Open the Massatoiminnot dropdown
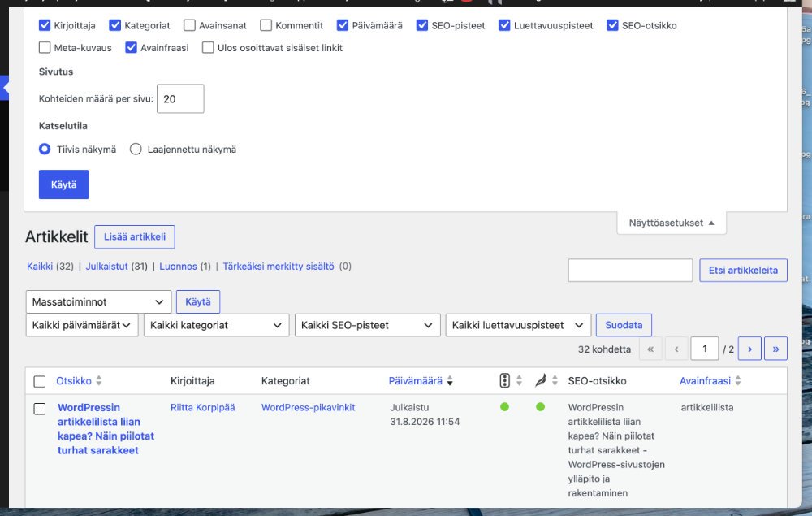Image resolution: width=812 pixels, height=516 pixels. point(98,301)
